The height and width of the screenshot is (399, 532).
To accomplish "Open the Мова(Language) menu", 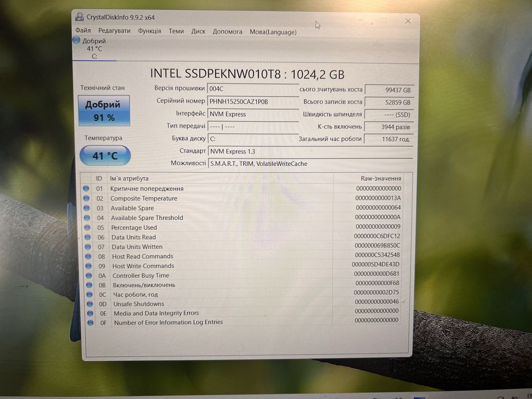I will pos(273,32).
